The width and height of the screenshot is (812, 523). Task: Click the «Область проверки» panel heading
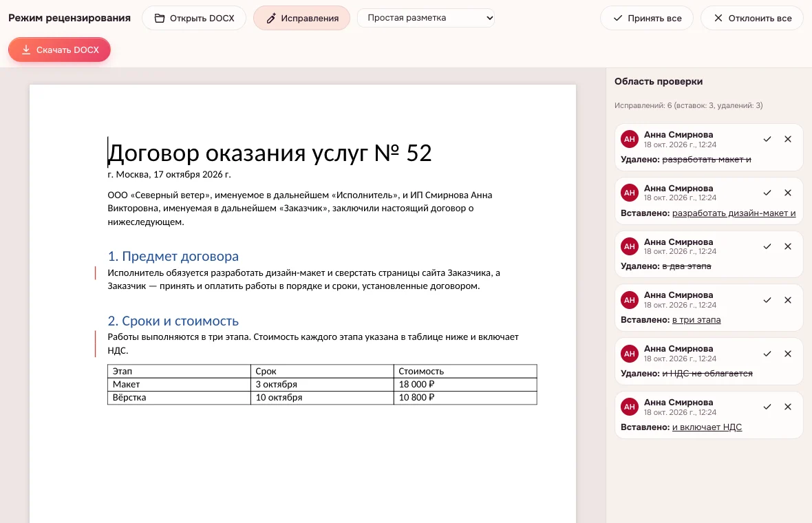pos(658,81)
